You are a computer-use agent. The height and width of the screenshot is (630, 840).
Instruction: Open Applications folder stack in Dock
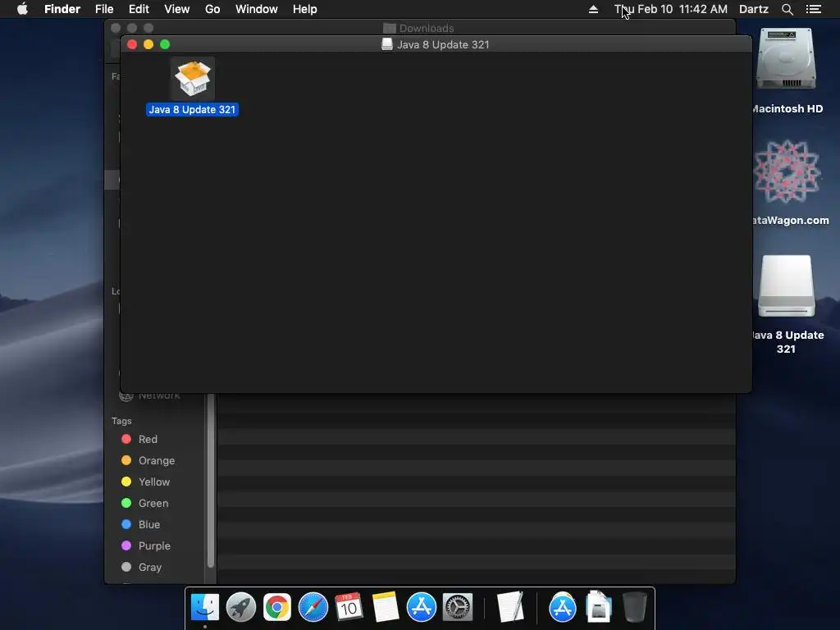(563, 607)
